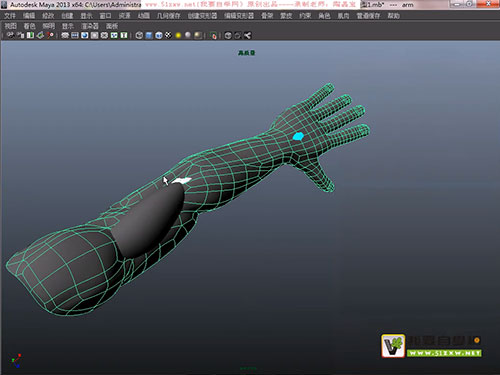Screen dimensions: 500x375
Task: Select smooth shade all display mode
Action: coord(149,35)
